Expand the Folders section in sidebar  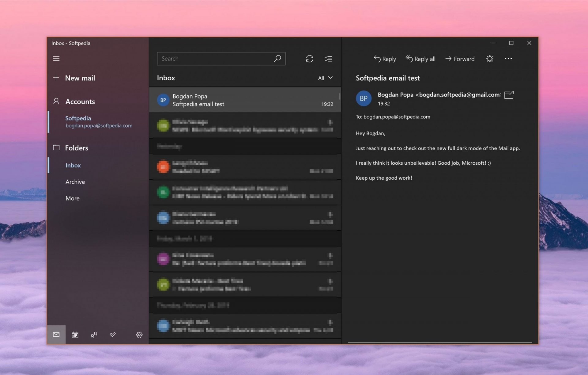76,147
